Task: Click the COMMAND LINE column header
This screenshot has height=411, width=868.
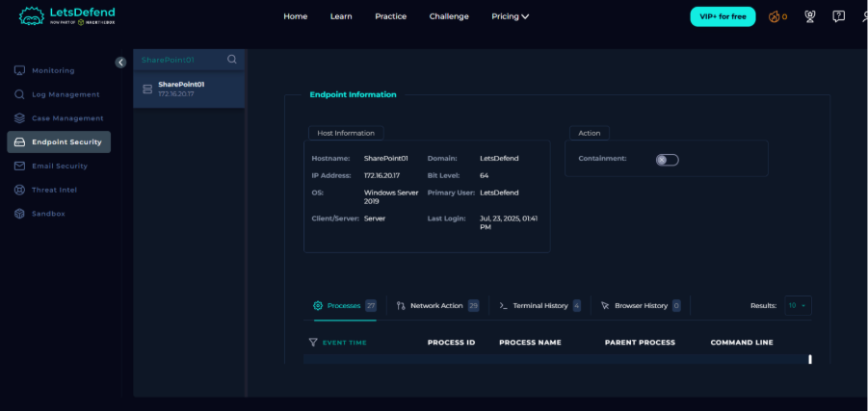Action: coord(742,343)
